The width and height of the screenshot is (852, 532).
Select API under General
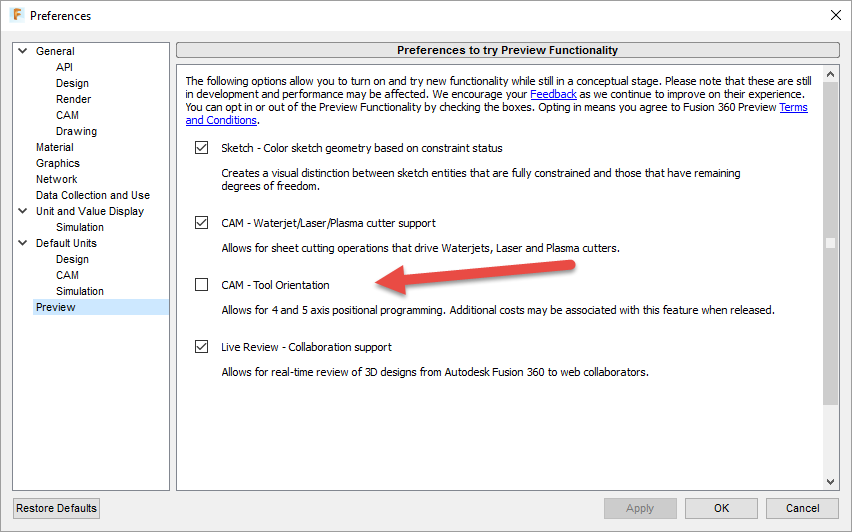(65, 67)
